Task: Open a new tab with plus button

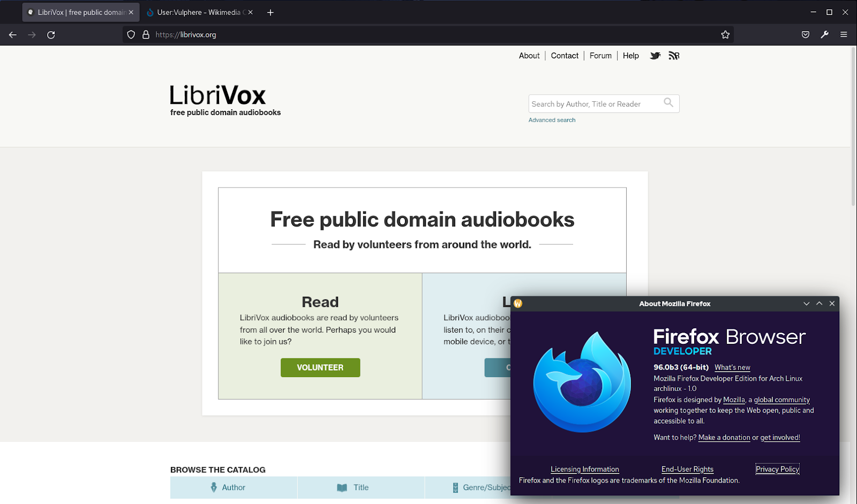Action: pyautogui.click(x=270, y=12)
